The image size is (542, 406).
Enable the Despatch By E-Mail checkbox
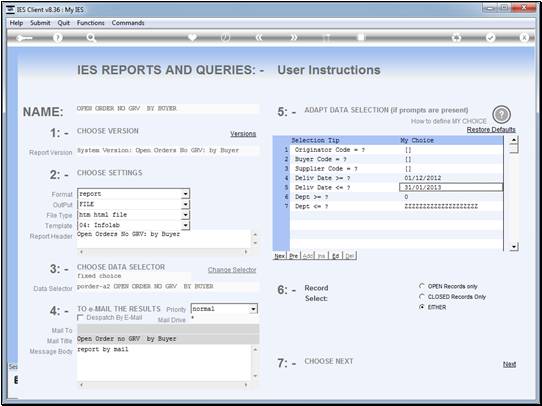pos(80,317)
